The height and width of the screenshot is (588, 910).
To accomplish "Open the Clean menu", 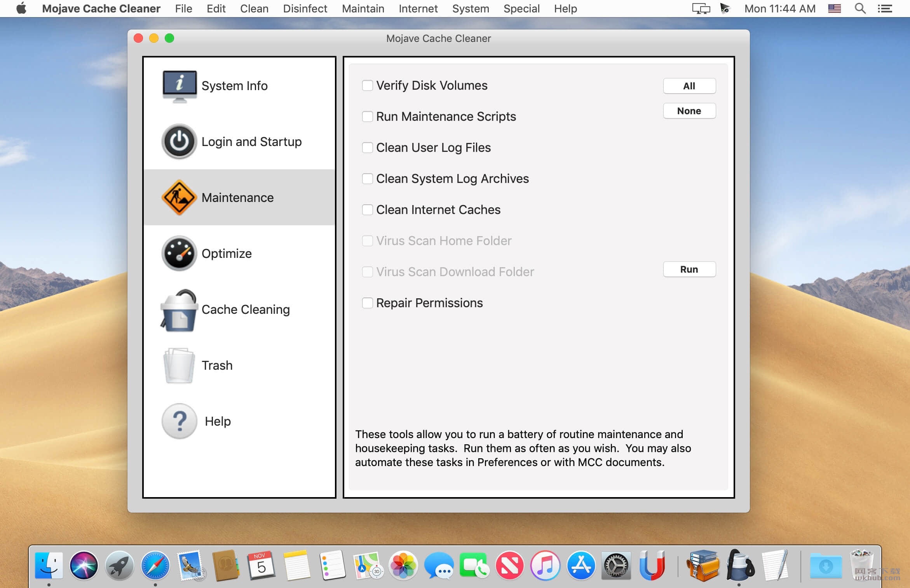I will click(x=254, y=9).
